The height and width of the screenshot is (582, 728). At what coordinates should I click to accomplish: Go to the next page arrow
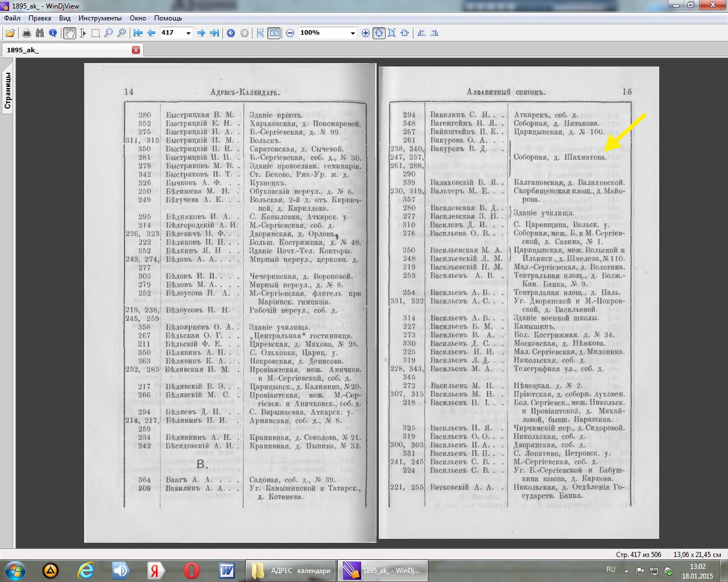(201, 33)
